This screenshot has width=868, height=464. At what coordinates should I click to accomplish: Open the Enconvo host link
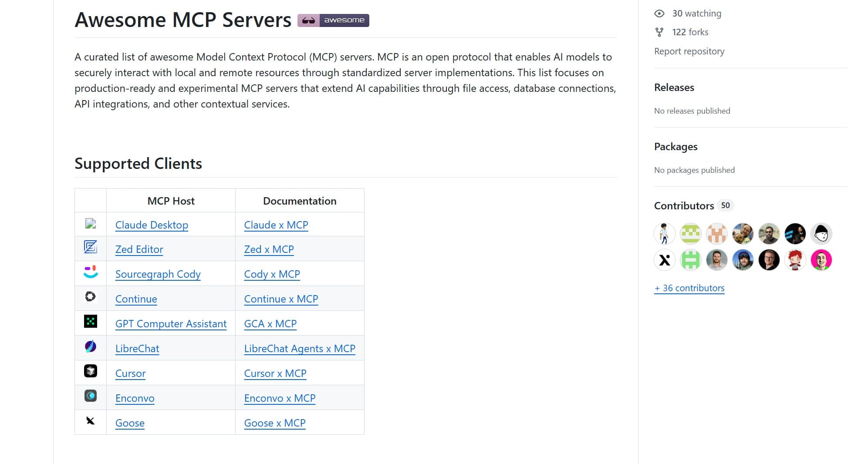(135, 398)
